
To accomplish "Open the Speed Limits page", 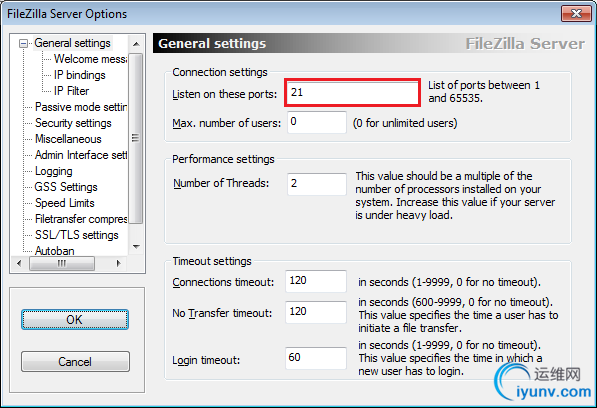I will tap(65, 203).
